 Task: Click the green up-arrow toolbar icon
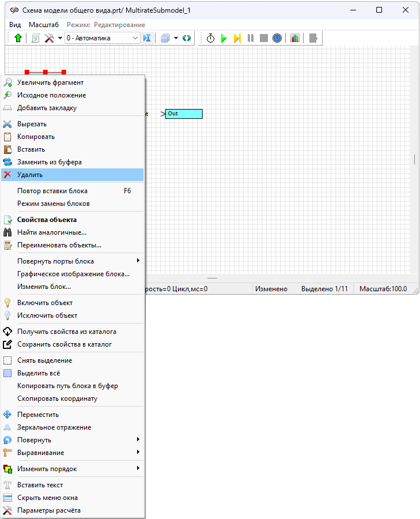point(18,38)
